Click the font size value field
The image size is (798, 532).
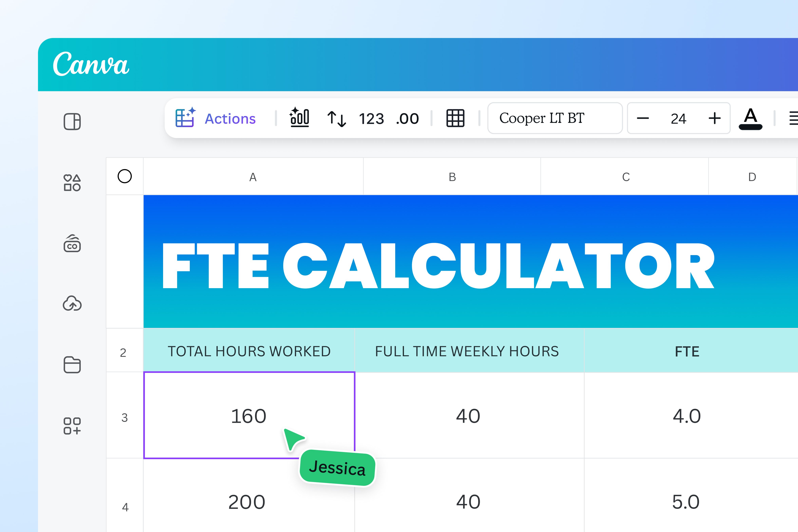point(678,118)
